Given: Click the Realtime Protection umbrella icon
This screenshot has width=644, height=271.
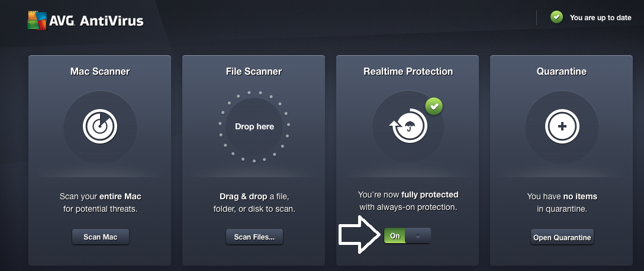Looking at the screenshot, I should tap(408, 126).
